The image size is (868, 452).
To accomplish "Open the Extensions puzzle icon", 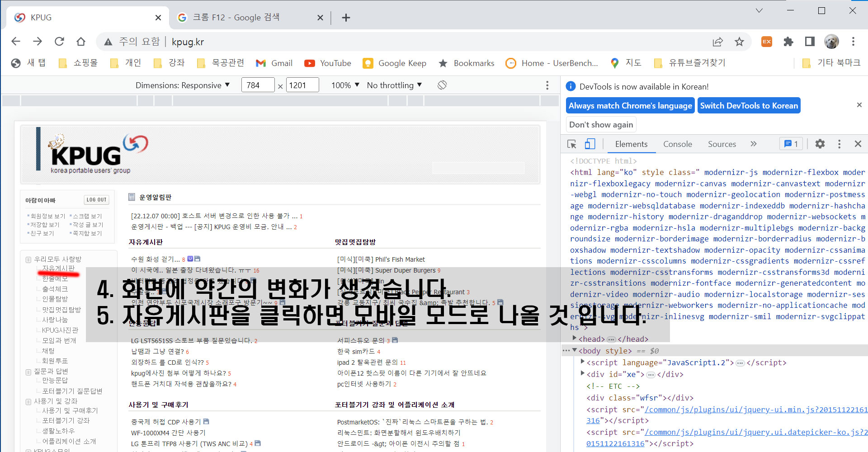I will pyautogui.click(x=788, y=42).
